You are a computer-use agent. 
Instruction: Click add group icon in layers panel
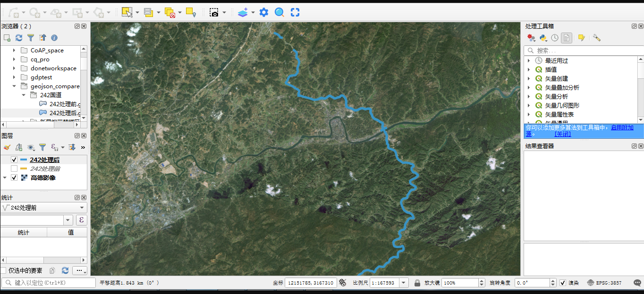(19, 147)
